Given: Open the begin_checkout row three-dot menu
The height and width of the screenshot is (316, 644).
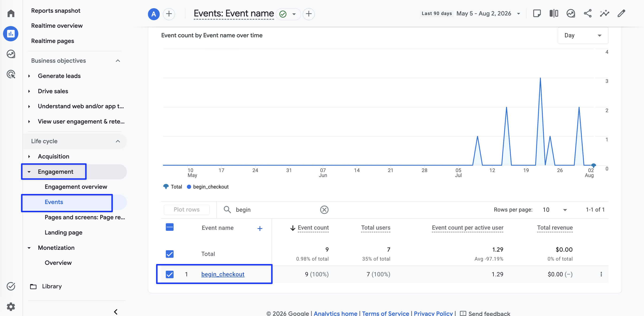Looking at the screenshot, I should [x=601, y=274].
